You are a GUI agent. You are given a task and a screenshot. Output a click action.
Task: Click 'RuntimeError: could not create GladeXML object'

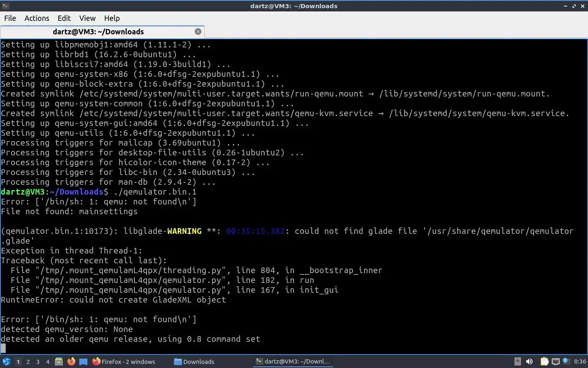113,300
